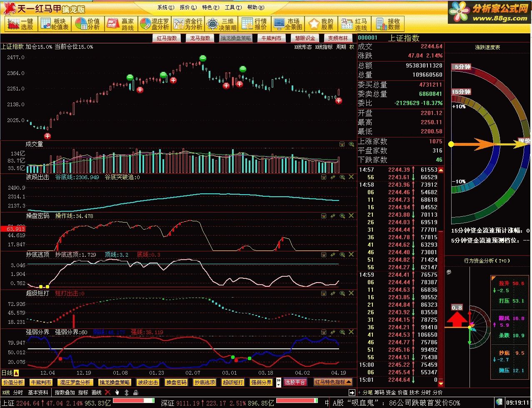Click the arrow box icon at bottom bar right
532x408 pixels.
352,392
